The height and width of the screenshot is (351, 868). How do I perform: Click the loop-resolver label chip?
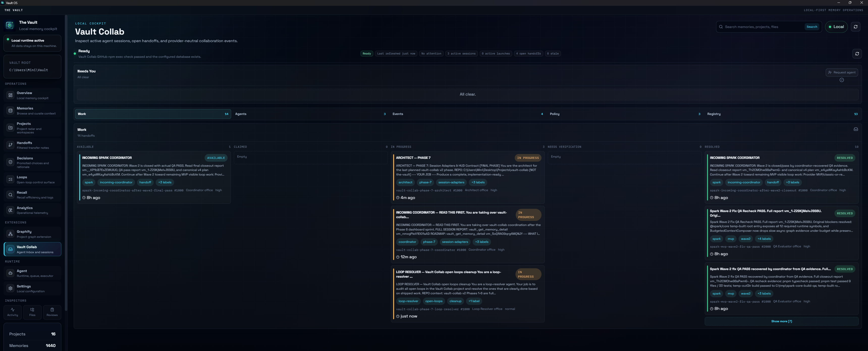tap(408, 301)
